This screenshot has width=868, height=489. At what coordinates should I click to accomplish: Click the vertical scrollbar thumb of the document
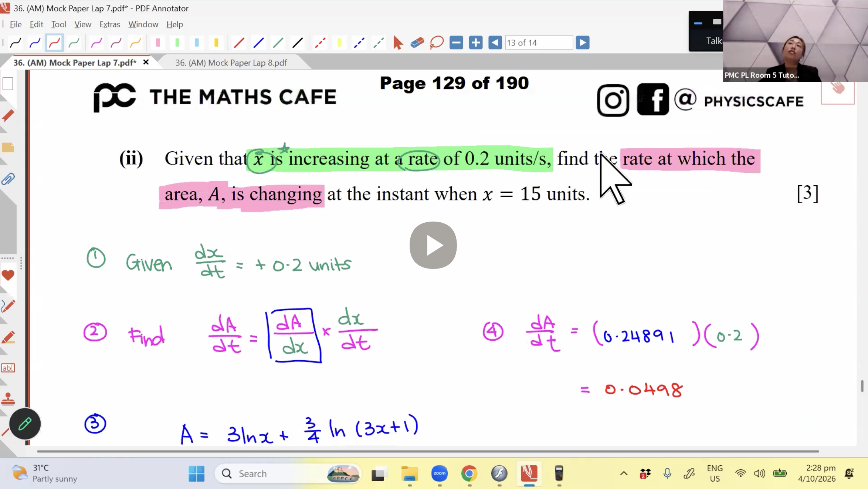[862, 386]
